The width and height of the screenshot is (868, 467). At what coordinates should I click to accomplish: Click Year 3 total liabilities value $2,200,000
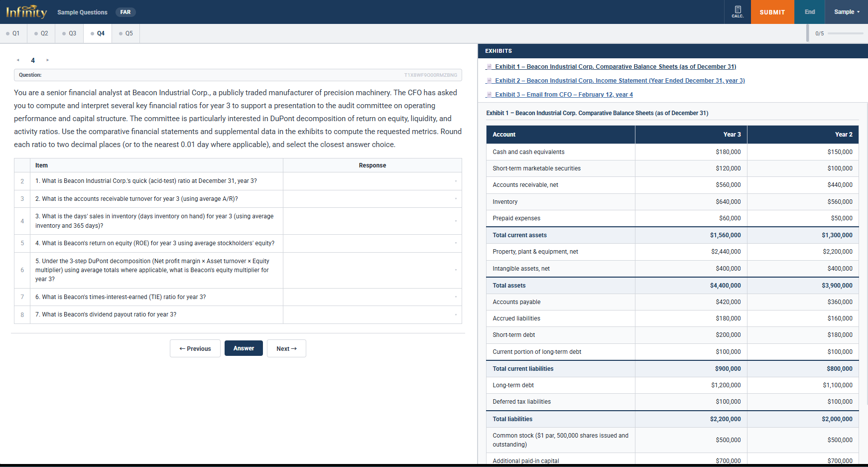pyautogui.click(x=725, y=419)
